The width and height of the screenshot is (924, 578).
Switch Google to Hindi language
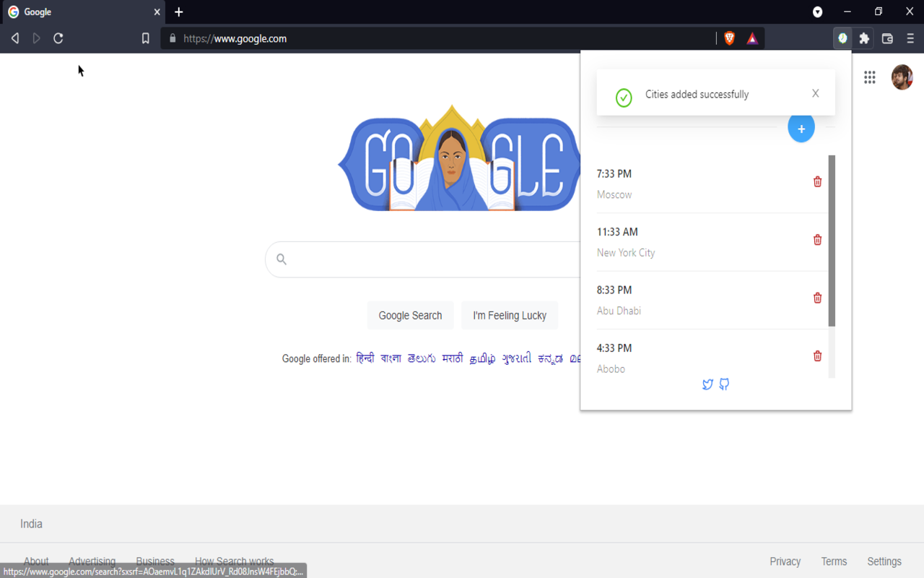365,358
